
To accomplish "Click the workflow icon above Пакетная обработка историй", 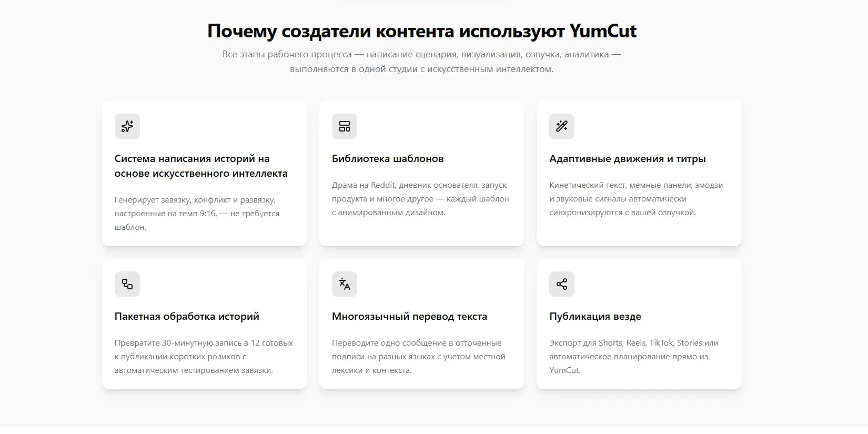I will pyautogui.click(x=127, y=284).
